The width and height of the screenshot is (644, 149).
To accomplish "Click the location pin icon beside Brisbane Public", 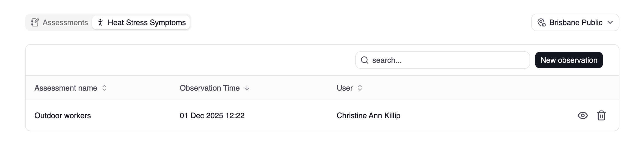I will (x=541, y=22).
